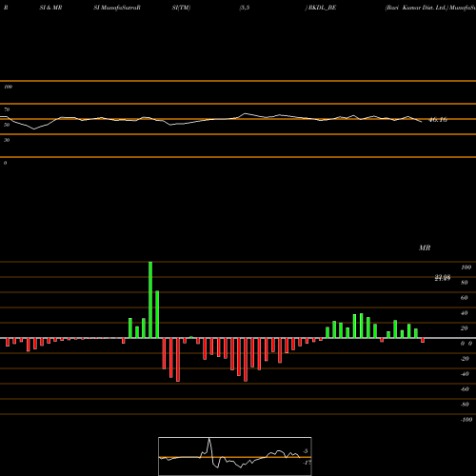The image size is (476, 476).
Task: Click the 70 level label on the RSI axis
Action: pos(7,109)
